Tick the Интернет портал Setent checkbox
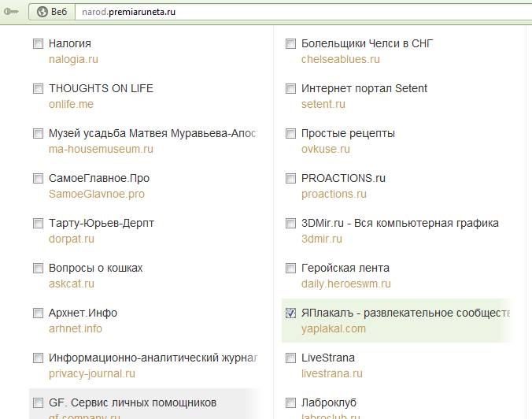 point(290,89)
